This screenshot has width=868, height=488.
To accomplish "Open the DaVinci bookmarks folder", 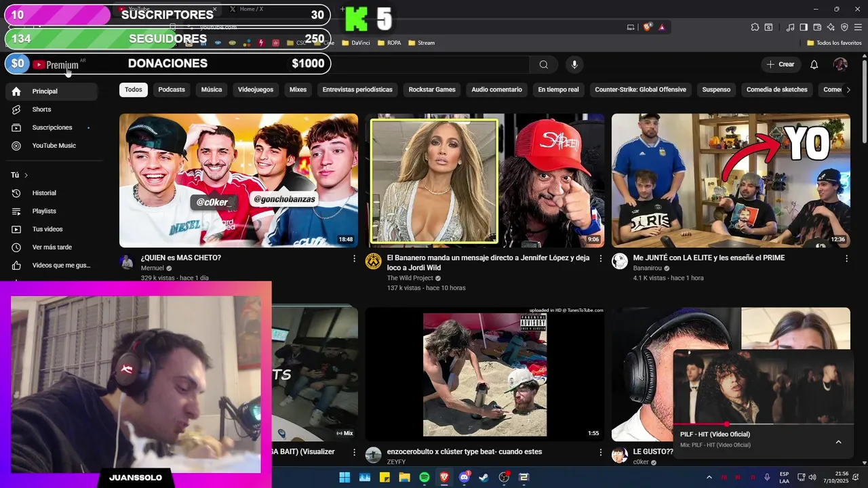I will coord(356,43).
